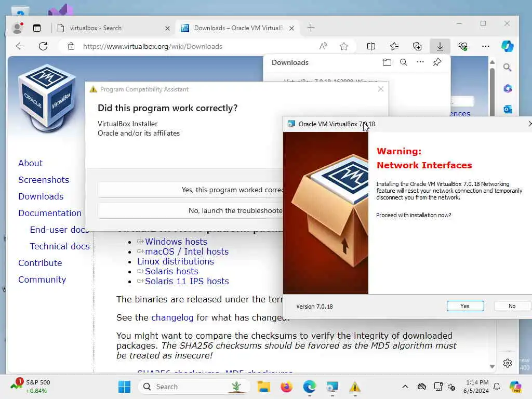The image size is (532, 399).
Task: Open S&P 500 widget on taskbar
Action: (x=31, y=386)
